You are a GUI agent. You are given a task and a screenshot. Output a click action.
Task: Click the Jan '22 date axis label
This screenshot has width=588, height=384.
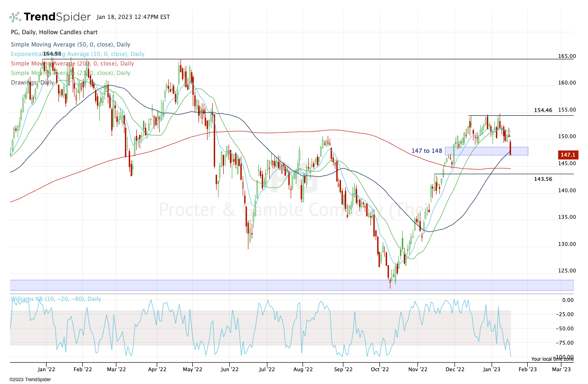coord(47,368)
